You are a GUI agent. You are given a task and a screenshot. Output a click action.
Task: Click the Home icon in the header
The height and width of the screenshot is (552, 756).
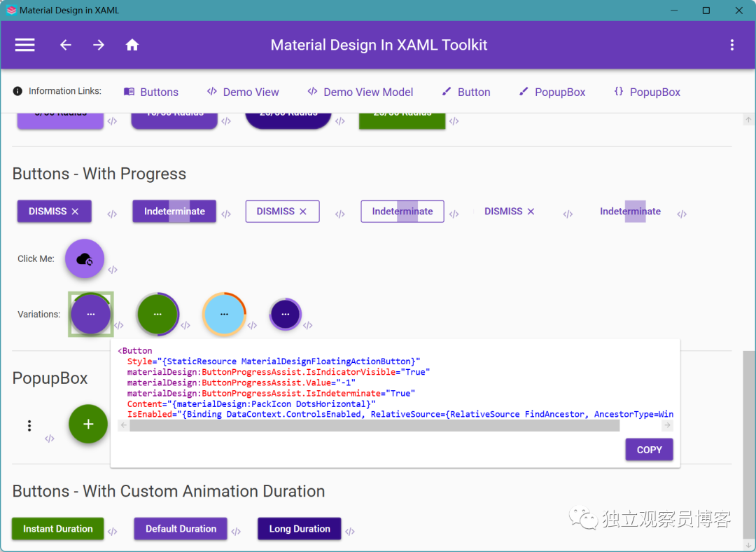click(x=132, y=45)
